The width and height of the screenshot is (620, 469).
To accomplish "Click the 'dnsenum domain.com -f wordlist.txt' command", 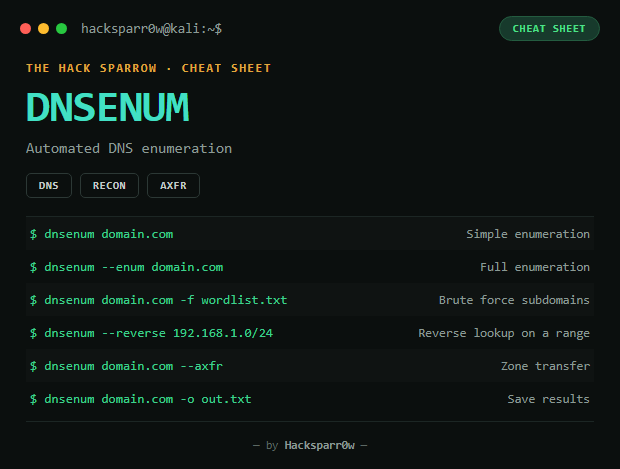I will point(166,300).
